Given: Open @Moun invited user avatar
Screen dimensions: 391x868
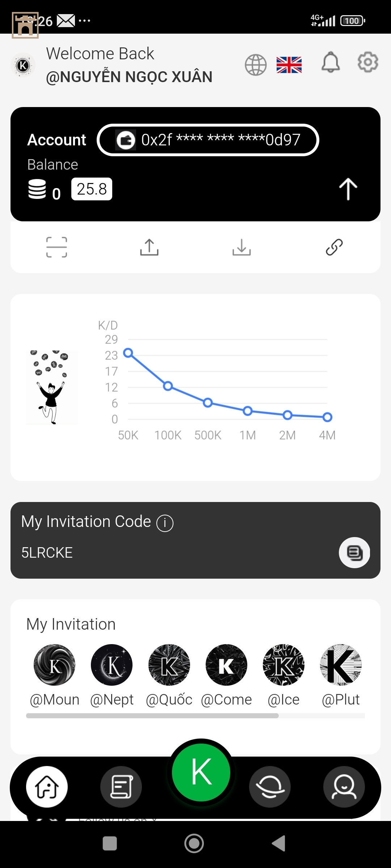Looking at the screenshot, I should tap(55, 665).
